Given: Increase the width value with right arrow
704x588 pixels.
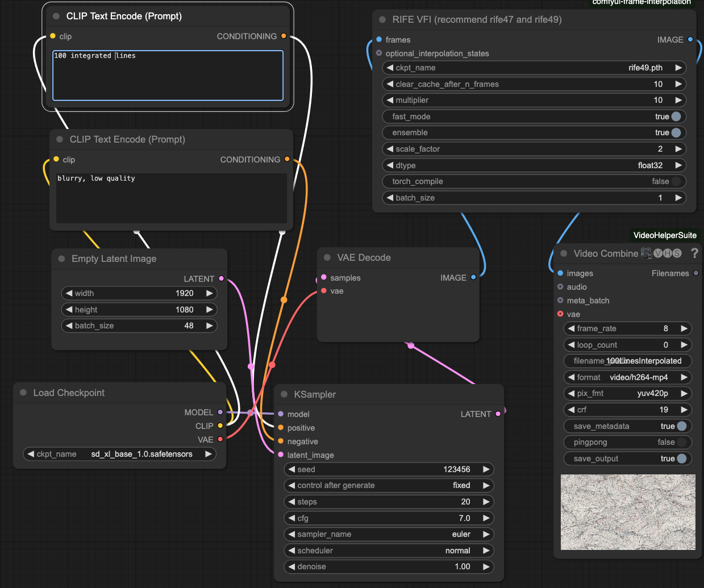Looking at the screenshot, I should 209,293.
